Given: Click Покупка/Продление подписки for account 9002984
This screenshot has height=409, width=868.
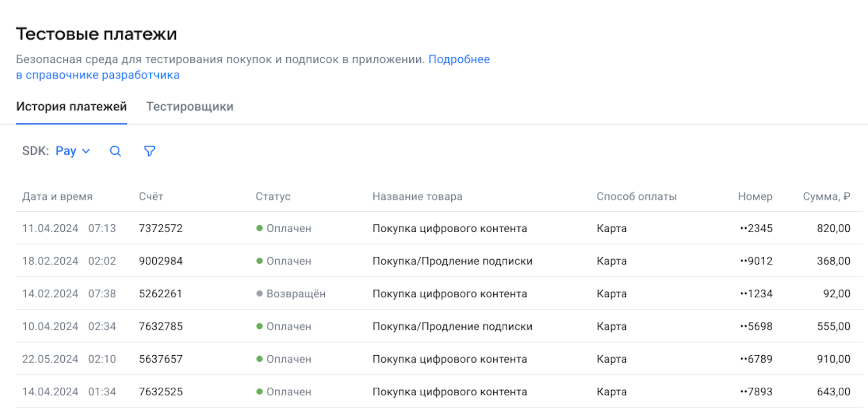Looking at the screenshot, I should tap(452, 261).
